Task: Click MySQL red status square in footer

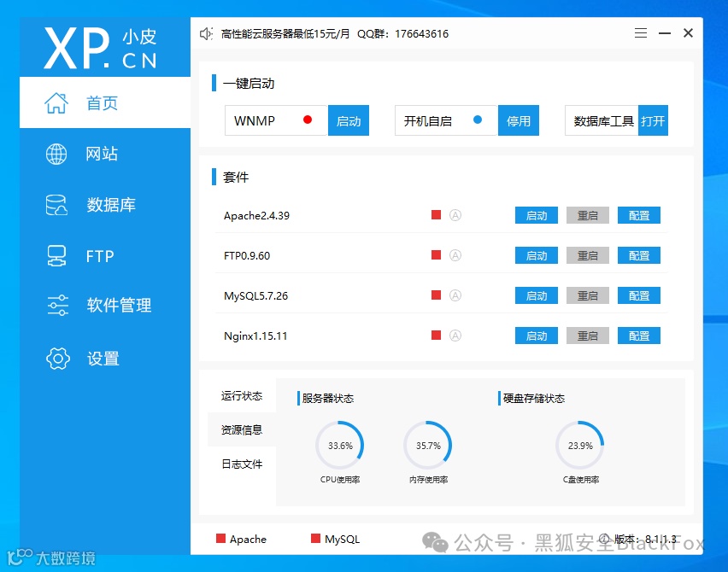Action: coord(315,538)
